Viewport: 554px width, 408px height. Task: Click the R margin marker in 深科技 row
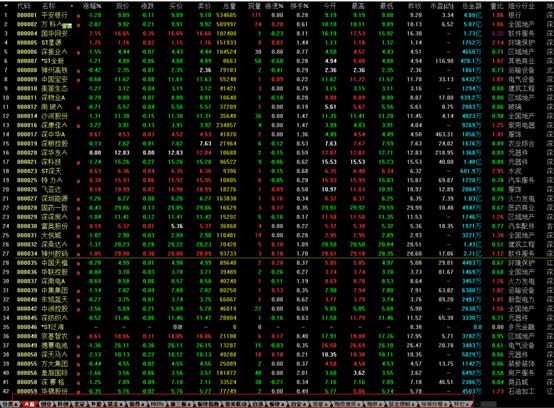78,163
